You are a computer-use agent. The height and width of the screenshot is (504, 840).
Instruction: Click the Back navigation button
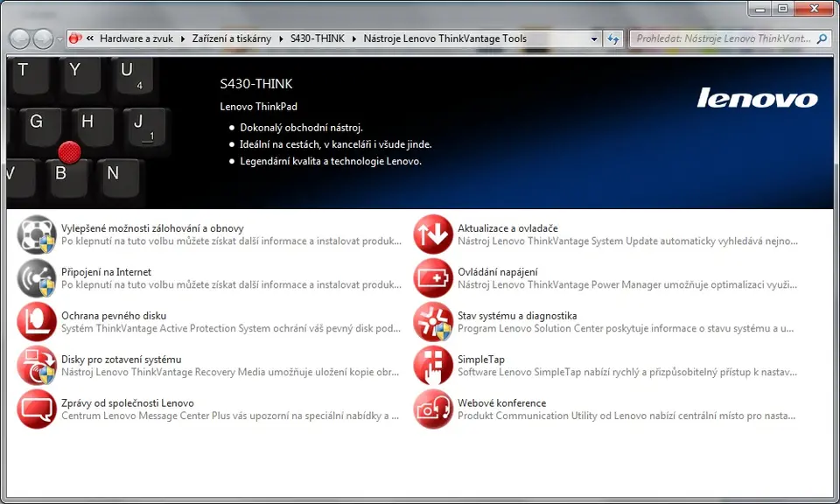click(x=19, y=38)
